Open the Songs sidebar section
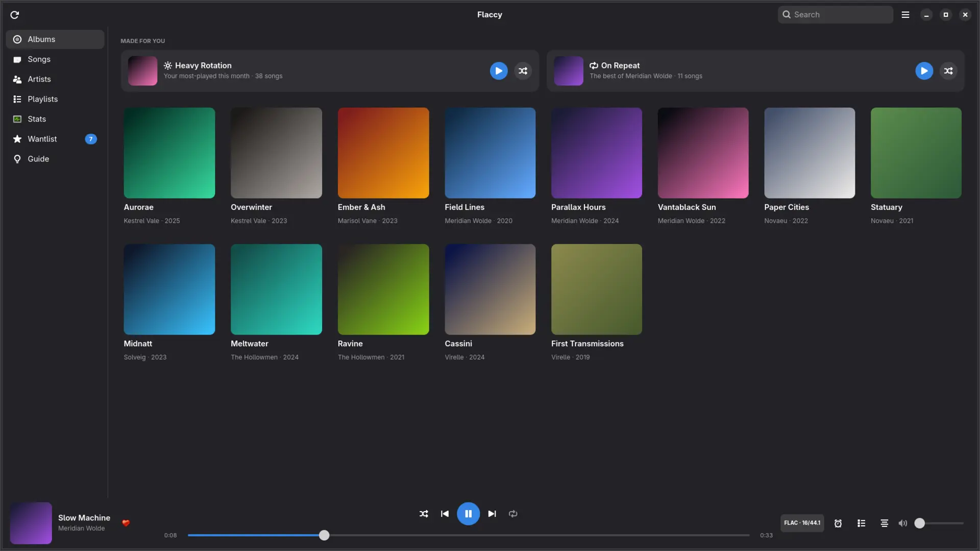Viewport: 980px width, 551px height. click(x=55, y=59)
